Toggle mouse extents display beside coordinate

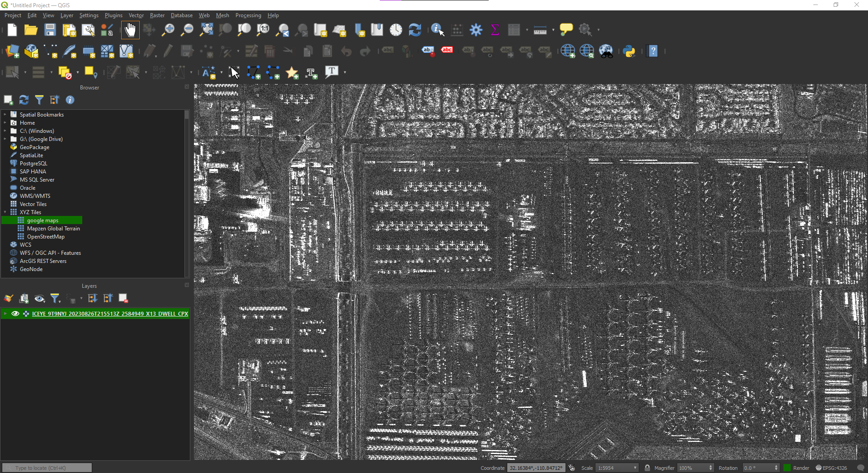(572, 468)
